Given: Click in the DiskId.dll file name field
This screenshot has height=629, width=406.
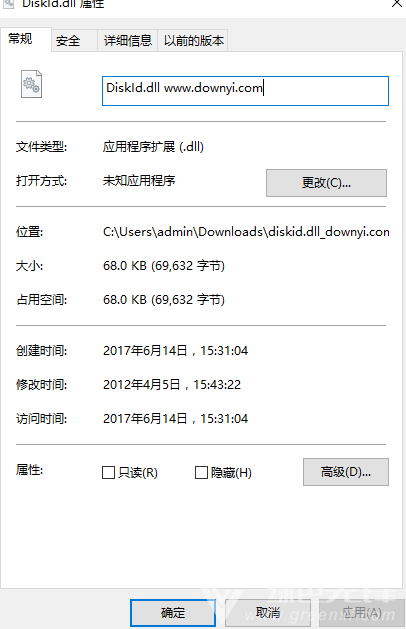Looking at the screenshot, I should [245, 91].
